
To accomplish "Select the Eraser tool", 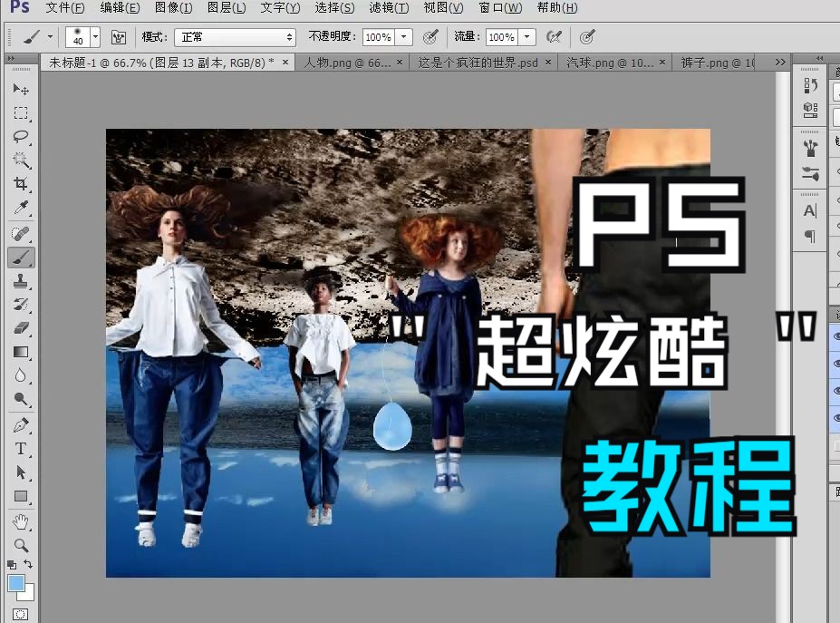I will [21, 328].
